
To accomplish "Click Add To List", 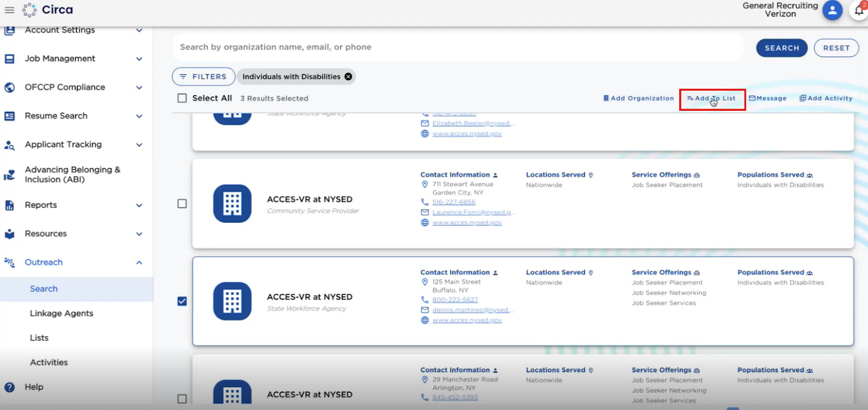I will coord(711,98).
